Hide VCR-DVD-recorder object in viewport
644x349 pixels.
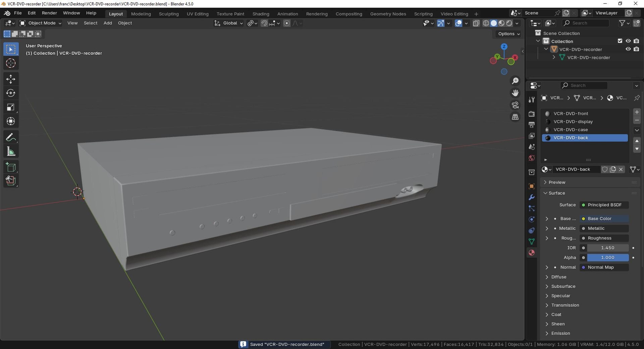pos(628,49)
